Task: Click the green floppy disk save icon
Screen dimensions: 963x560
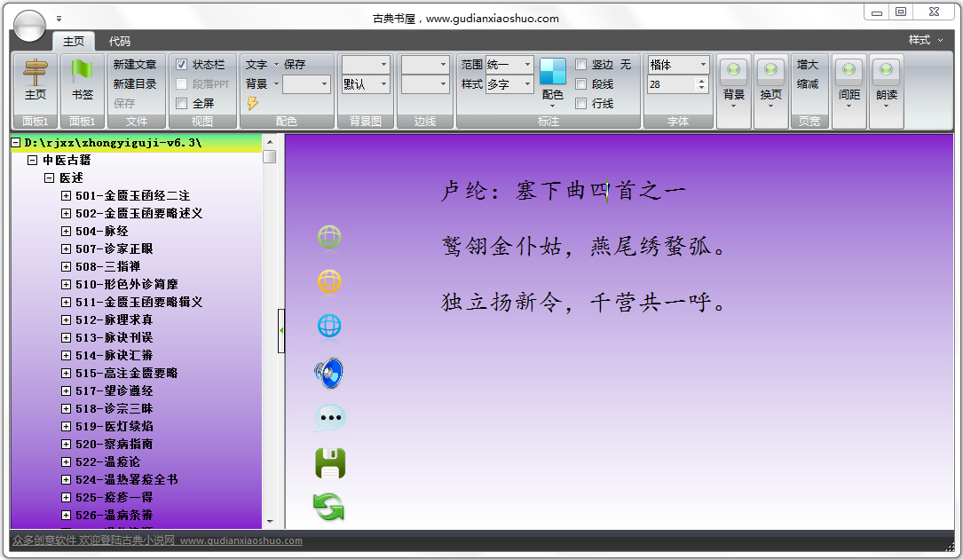Action: (330, 463)
